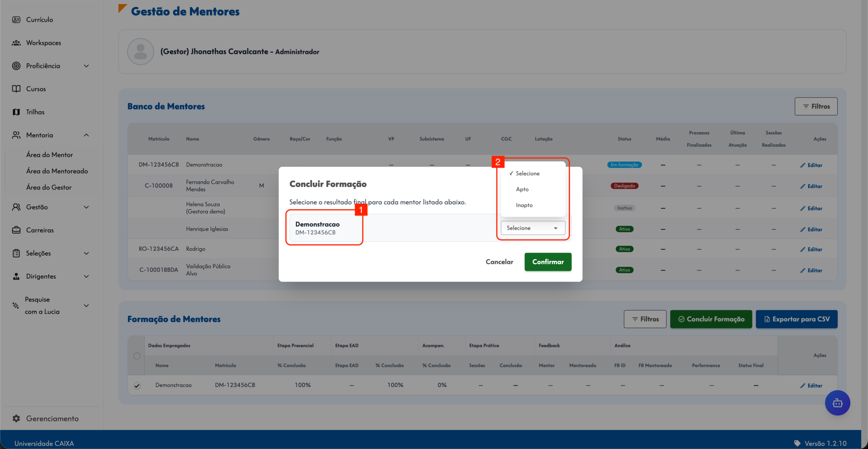This screenshot has width=868, height=449.
Task: Expand the Proficiência submenu chevron
Action: click(86, 66)
